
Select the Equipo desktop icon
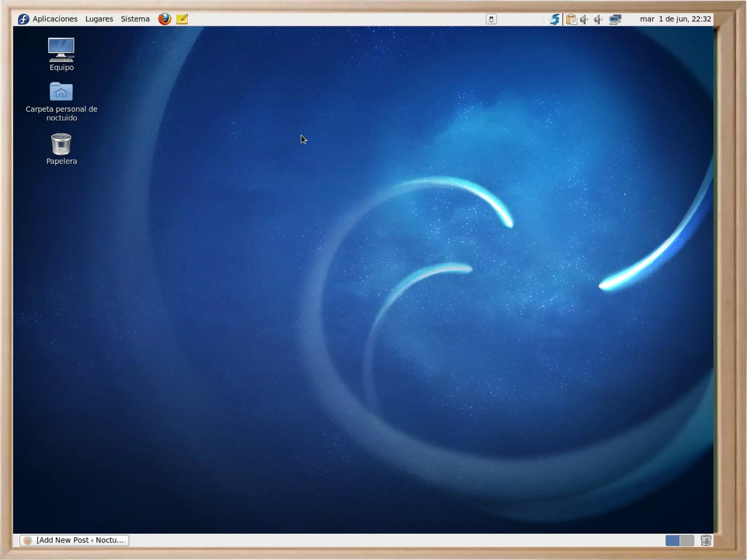(61, 54)
